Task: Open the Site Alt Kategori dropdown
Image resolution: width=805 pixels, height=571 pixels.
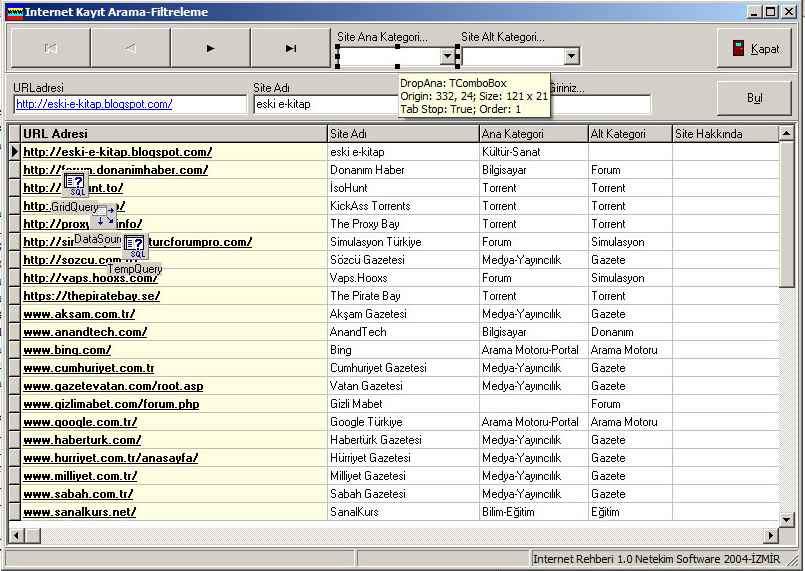Action: [x=571, y=56]
